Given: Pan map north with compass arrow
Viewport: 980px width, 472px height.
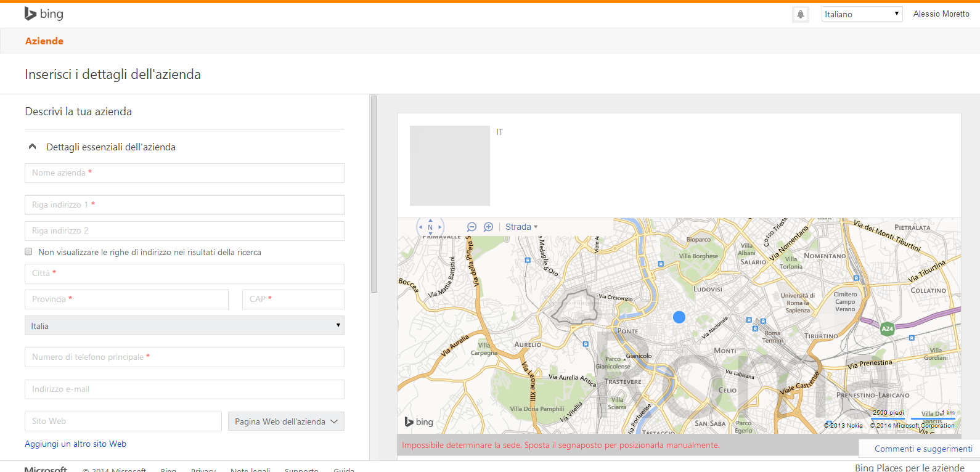Looking at the screenshot, I should pyautogui.click(x=430, y=220).
